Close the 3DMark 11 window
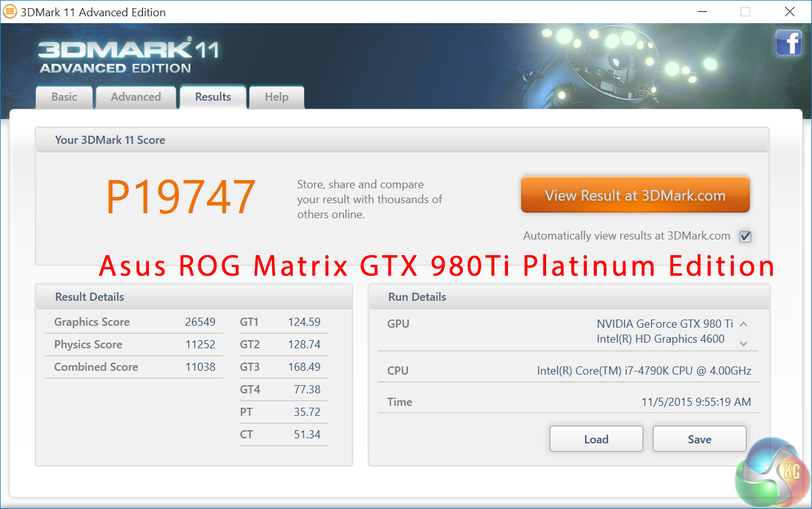The width and height of the screenshot is (812, 509). point(789,12)
